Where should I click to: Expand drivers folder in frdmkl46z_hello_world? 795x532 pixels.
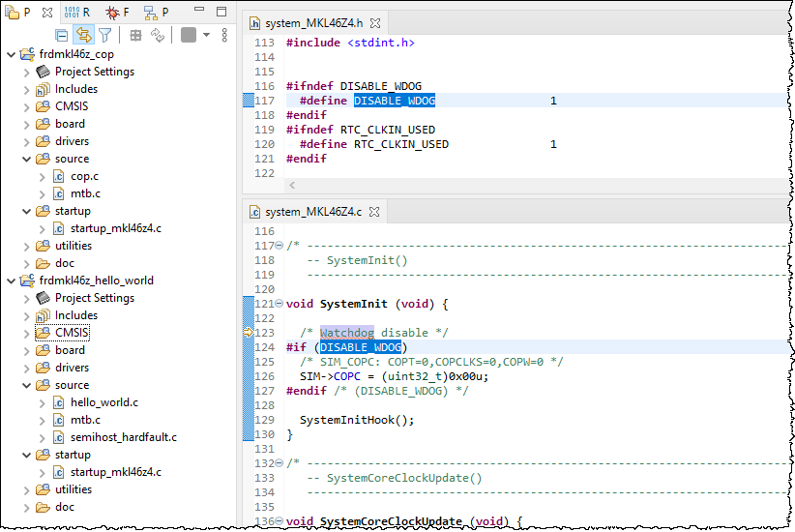tap(27, 369)
